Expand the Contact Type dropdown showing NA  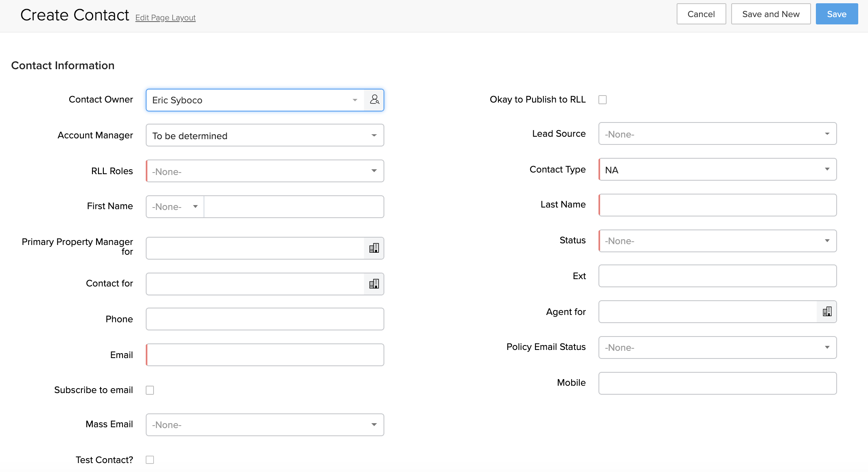tap(717, 170)
